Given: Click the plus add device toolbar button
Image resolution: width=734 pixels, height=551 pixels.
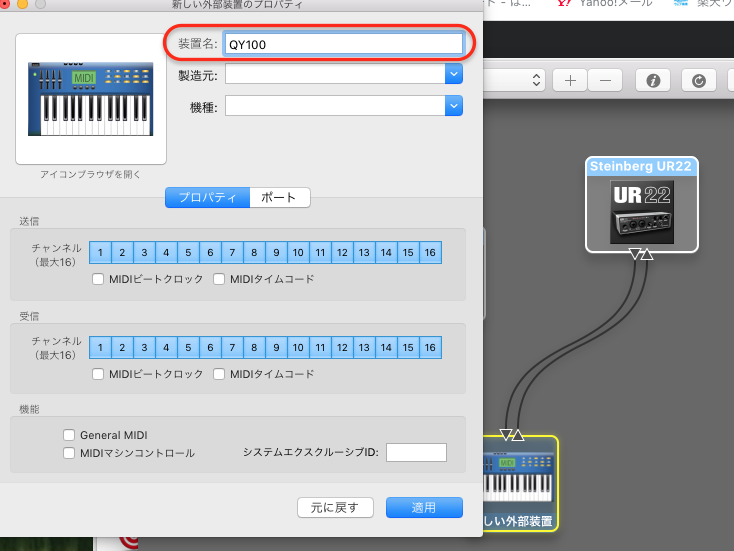Looking at the screenshot, I should (570, 81).
